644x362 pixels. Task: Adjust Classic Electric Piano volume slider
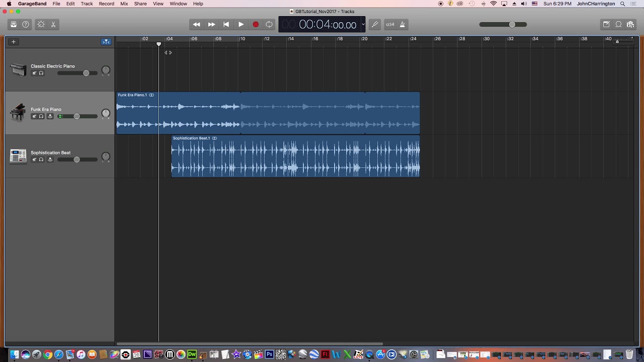click(77, 73)
